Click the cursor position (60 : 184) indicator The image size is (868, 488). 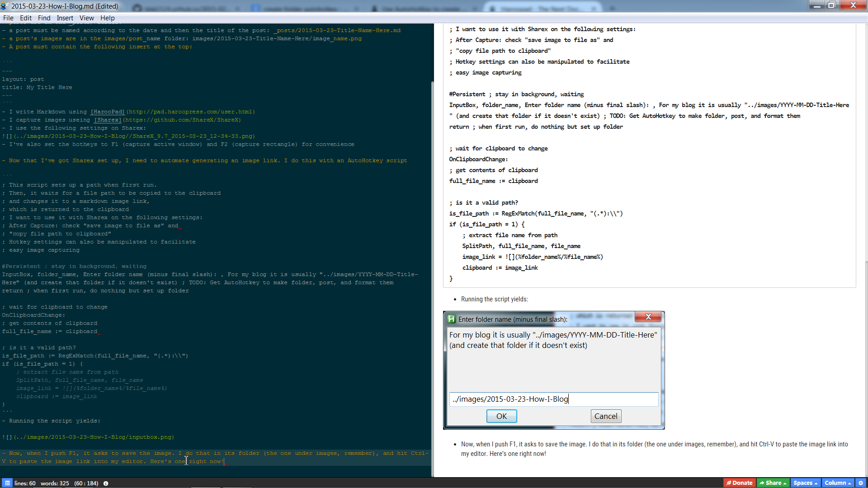point(86,483)
